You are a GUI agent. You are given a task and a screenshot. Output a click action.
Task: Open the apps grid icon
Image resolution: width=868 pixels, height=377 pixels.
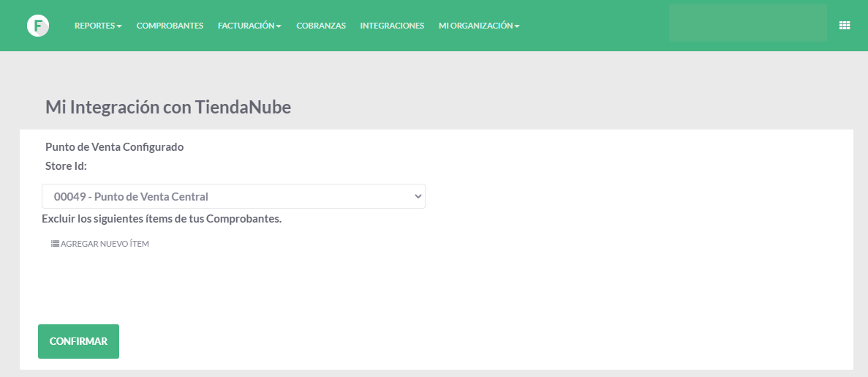point(844,26)
